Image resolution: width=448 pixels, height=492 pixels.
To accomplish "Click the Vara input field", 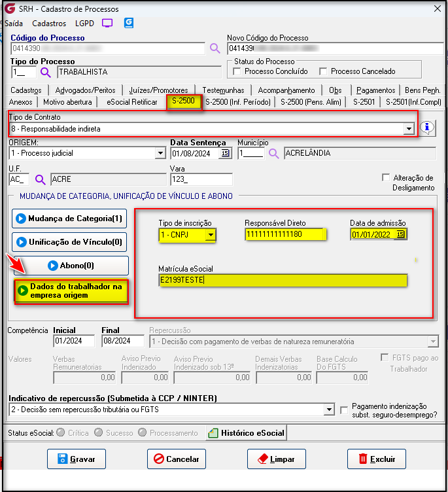I will 201,179.
